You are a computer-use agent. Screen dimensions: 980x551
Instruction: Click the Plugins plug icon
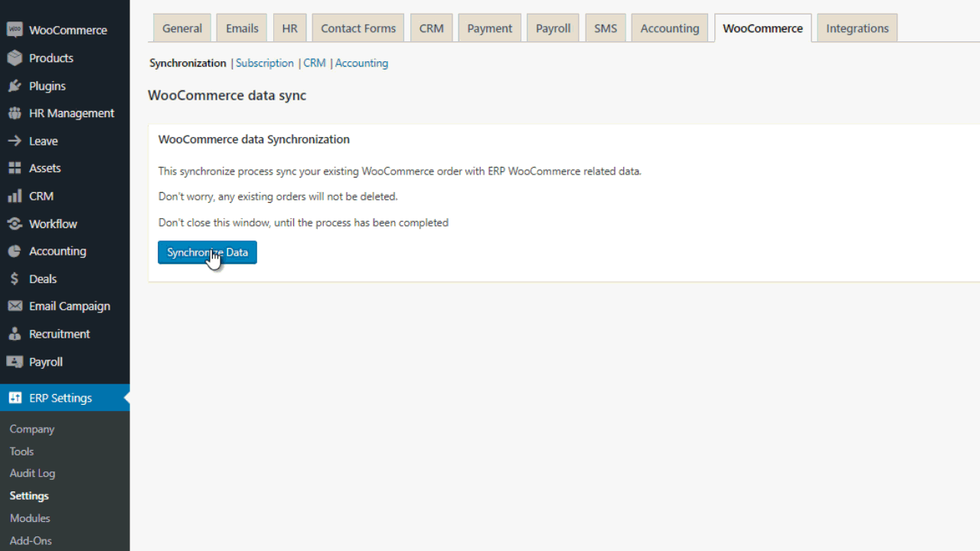pyautogui.click(x=15, y=86)
